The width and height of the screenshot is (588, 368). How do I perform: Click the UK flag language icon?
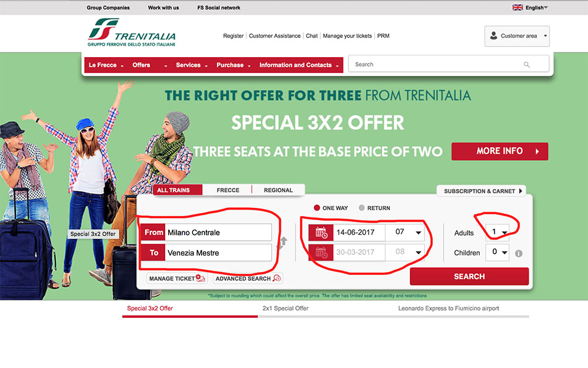click(x=517, y=8)
